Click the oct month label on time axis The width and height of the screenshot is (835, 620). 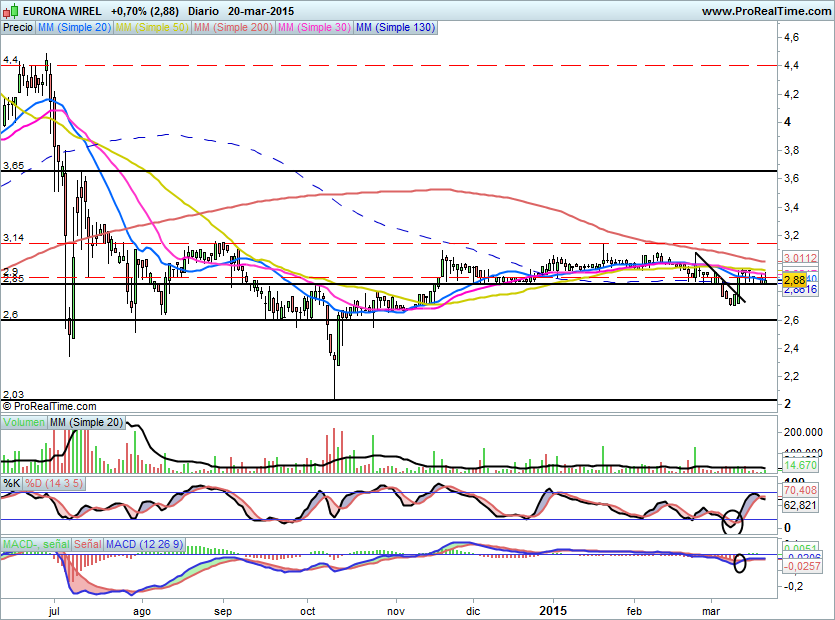[x=307, y=611]
